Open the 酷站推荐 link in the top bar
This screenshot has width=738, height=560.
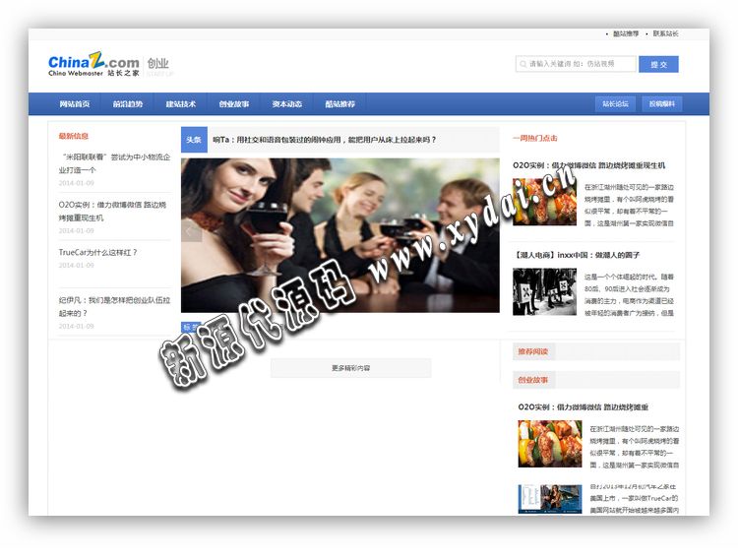coord(626,33)
